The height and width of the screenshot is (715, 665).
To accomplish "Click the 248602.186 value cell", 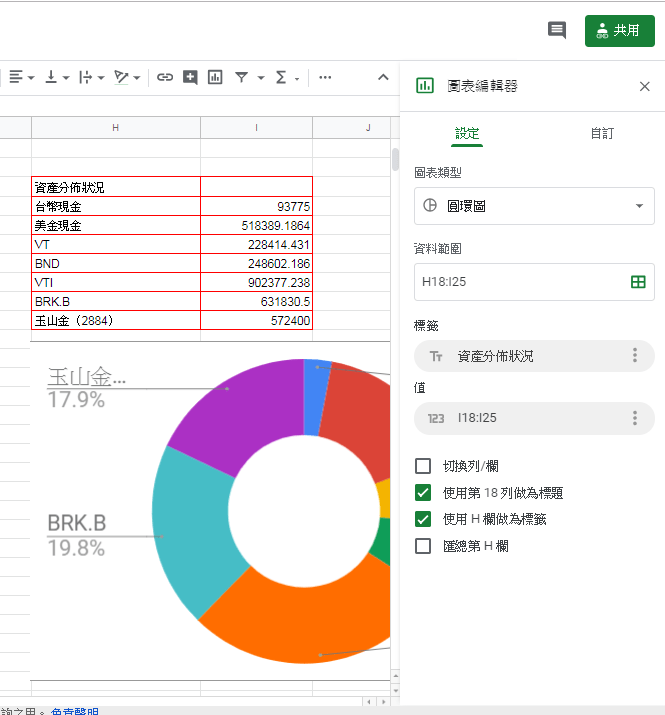I will 256,264.
